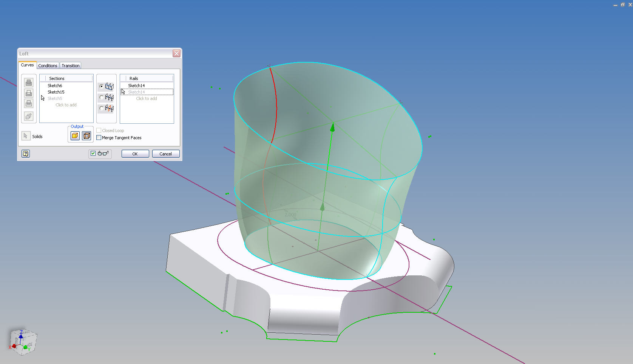Select the Cut operation icon, second in column
The image size is (633, 364).
click(x=29, y=93)
